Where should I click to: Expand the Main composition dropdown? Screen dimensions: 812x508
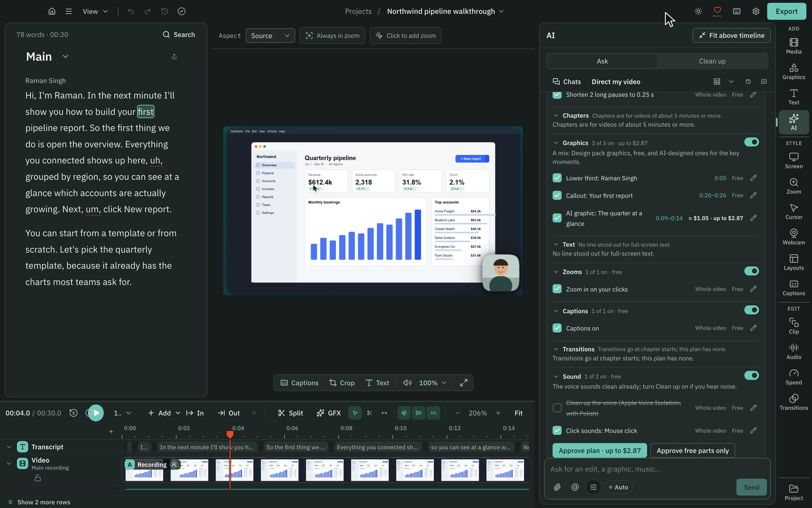click(x=65, y=56)
